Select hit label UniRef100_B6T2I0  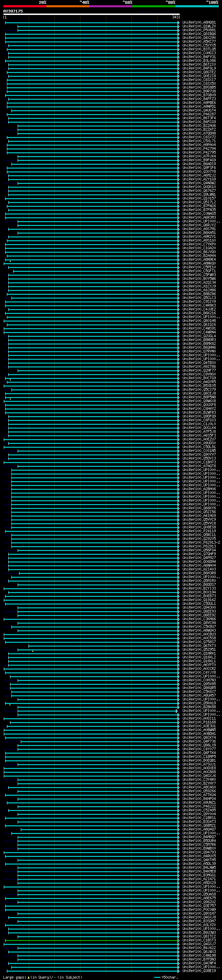[x=199, y=64]
